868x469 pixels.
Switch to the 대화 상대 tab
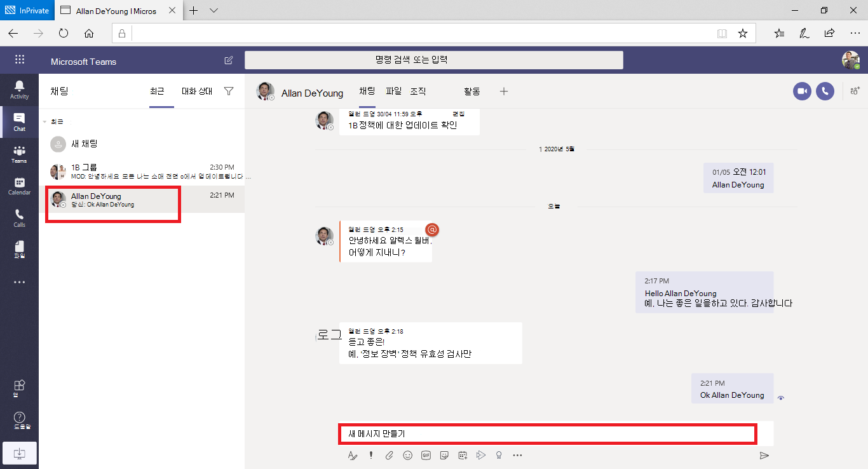[198, 91]
